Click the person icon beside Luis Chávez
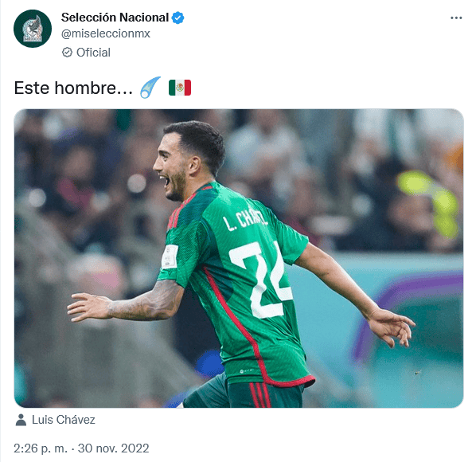476x462 pixels. 21,420
